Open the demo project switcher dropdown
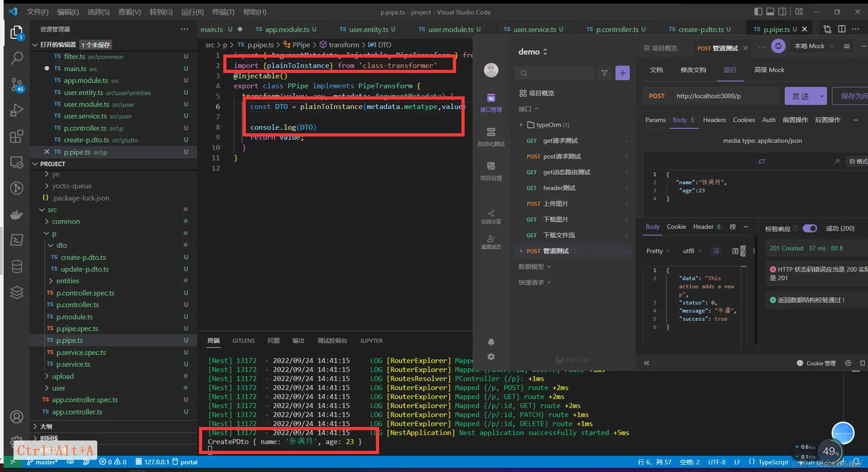The height and width of the screenshot is (472, 868). (533, 52)
